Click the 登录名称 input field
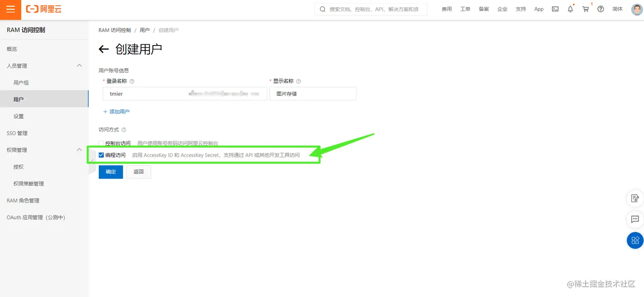 [185, 94]
